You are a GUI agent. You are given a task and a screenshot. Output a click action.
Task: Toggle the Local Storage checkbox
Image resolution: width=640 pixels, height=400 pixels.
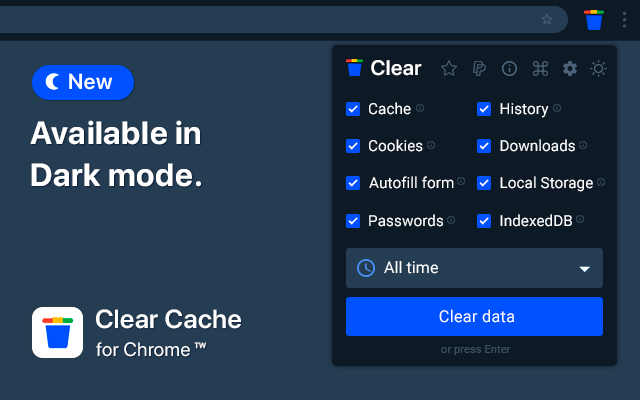[x=484, y=183]
